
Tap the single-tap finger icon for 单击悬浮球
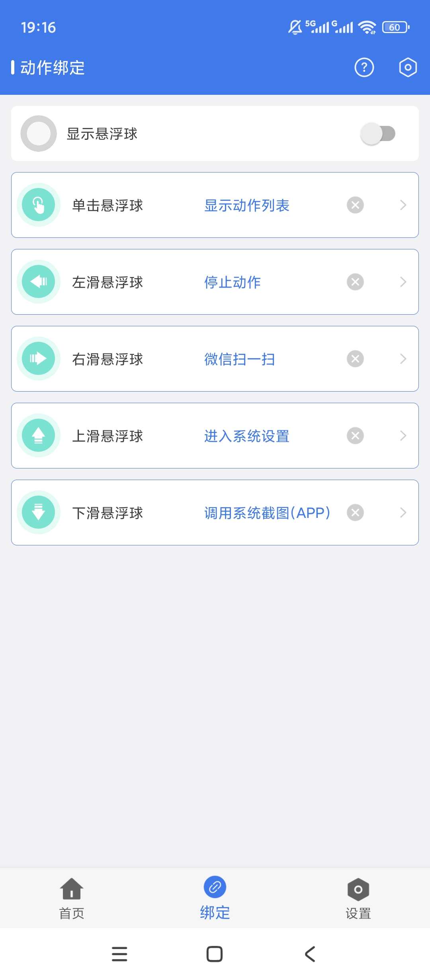pyautogui.click(x=39, y=205)
